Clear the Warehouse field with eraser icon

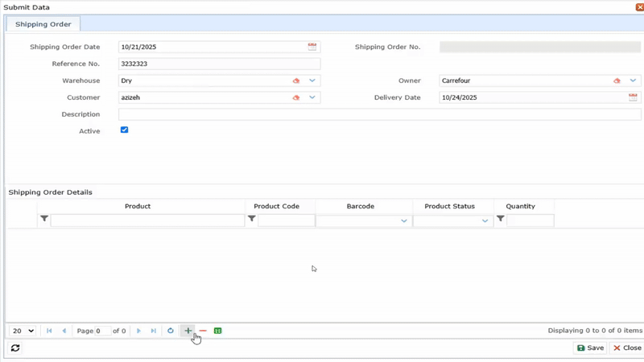point(296,80)
